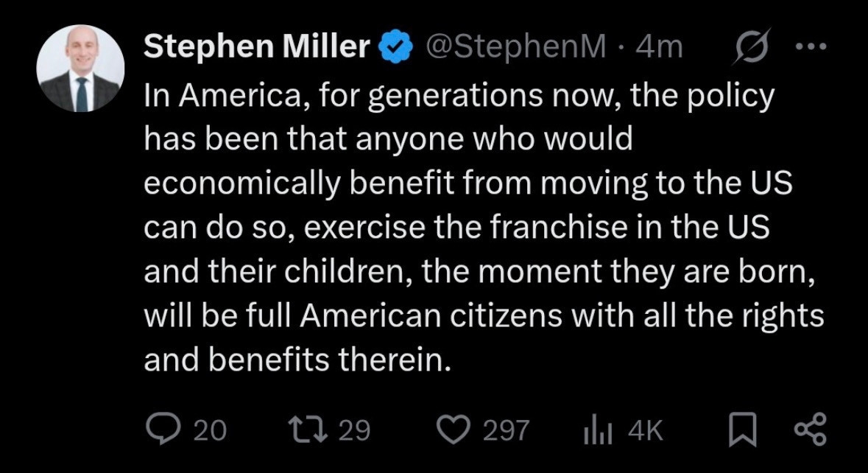
Task: Open the three-dot more options menu
Action: 811,47
